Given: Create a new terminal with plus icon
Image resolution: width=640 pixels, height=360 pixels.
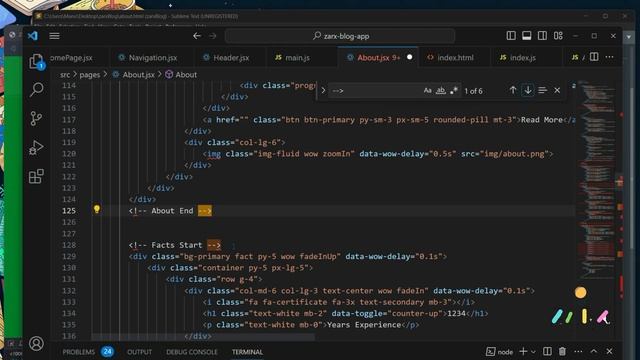Looking at the screenshot, I should pos(523,351).
